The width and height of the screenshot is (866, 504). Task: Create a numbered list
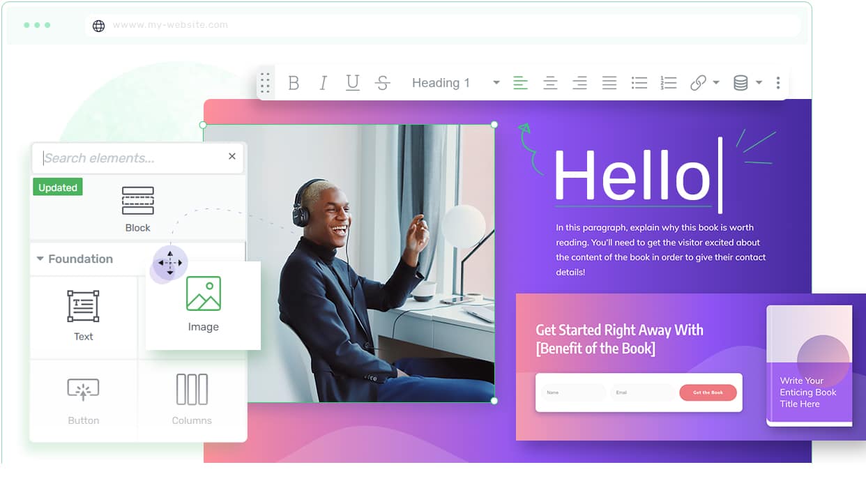pos(668,82)
